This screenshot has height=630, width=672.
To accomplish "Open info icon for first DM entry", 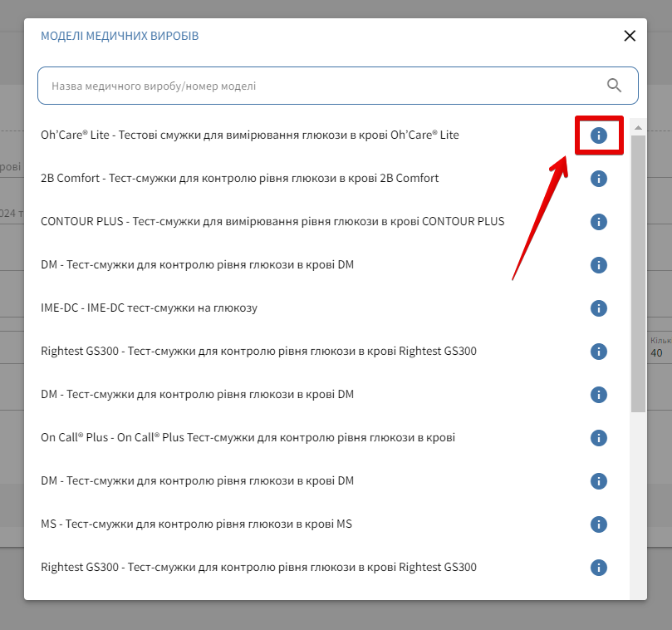I will 598,265.
